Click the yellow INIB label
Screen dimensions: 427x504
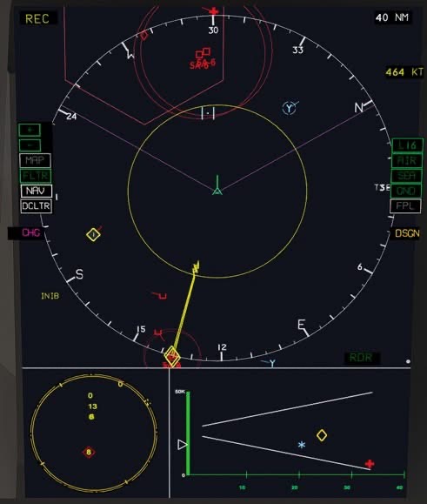50,296
